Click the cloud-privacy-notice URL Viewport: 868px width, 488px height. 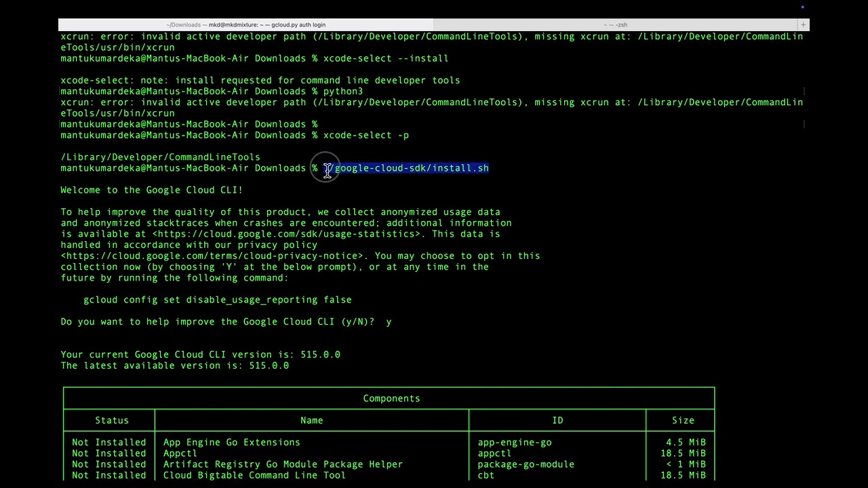212,256
